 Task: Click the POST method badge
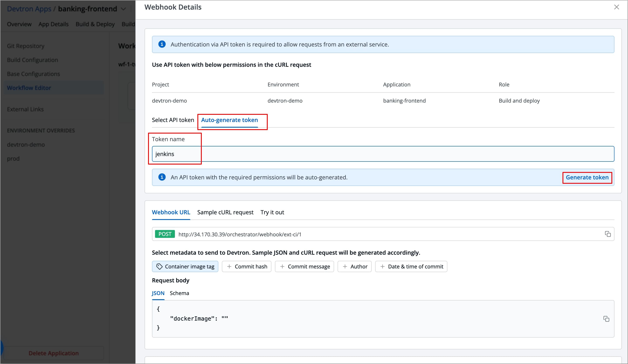pyautogui.click(x=165, y=234)
